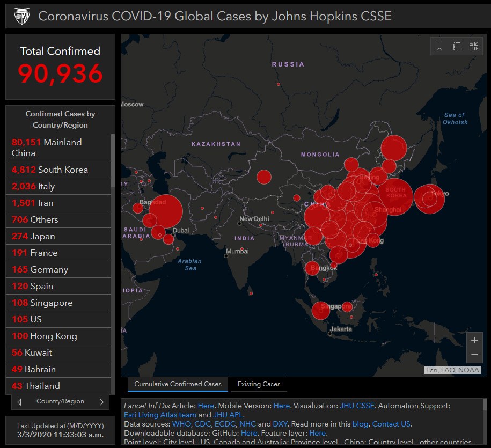
Task: Click the Tokyo case circle on map
Action: pyautogui.click(x=429, y=199)
